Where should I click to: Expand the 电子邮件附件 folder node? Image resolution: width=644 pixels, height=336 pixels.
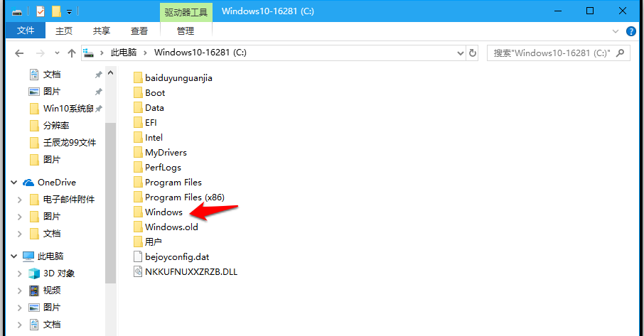pyautogui.click(x=19, y=200)
